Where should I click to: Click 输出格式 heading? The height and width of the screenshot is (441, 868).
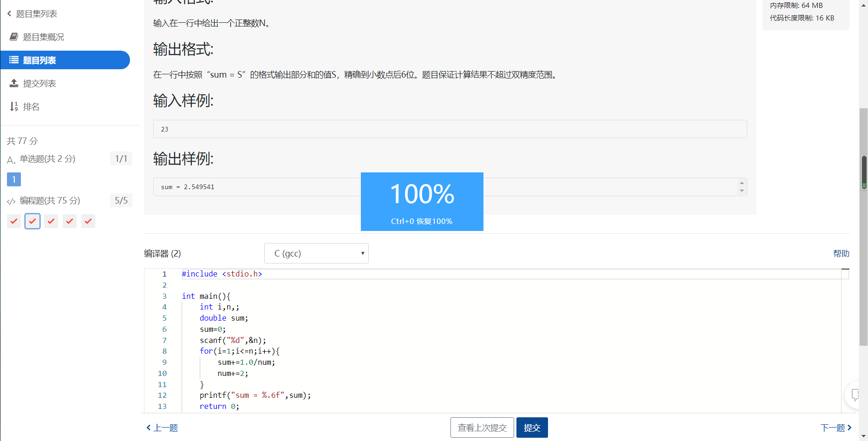coord(183,49)
